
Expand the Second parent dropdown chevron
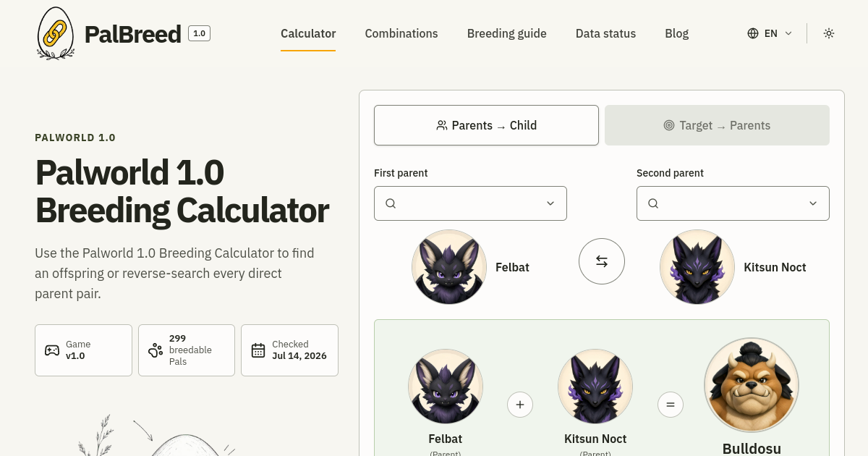[813, 203]
